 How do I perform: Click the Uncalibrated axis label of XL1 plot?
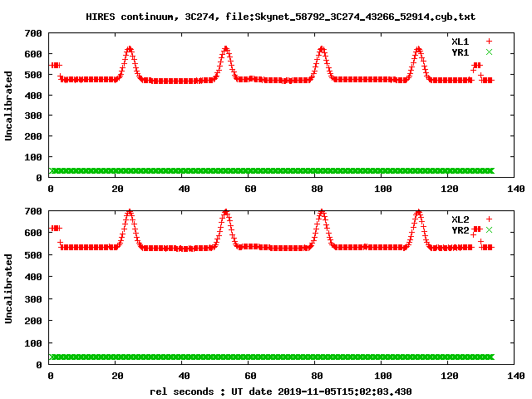coord(8,106)
